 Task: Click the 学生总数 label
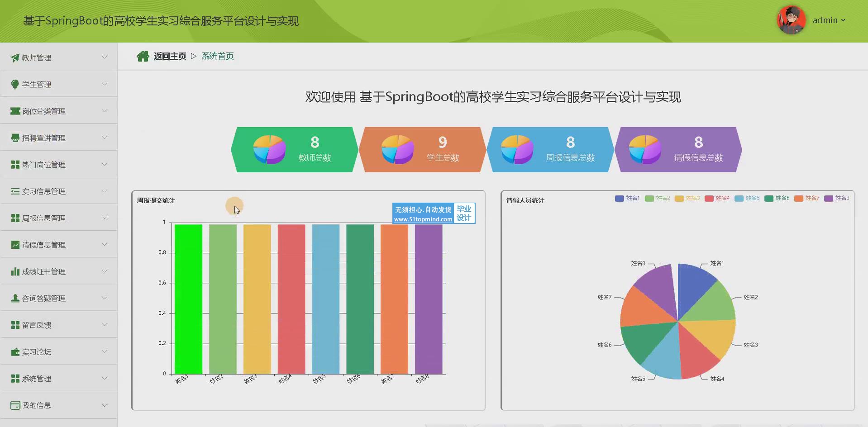coord(443,158)
